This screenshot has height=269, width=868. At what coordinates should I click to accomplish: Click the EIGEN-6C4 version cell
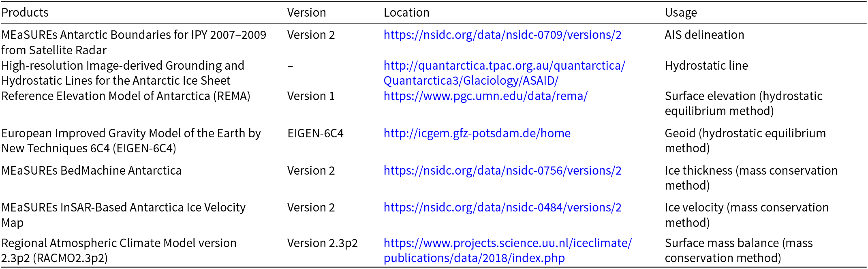pyautogui.click(x=315, y=133)
